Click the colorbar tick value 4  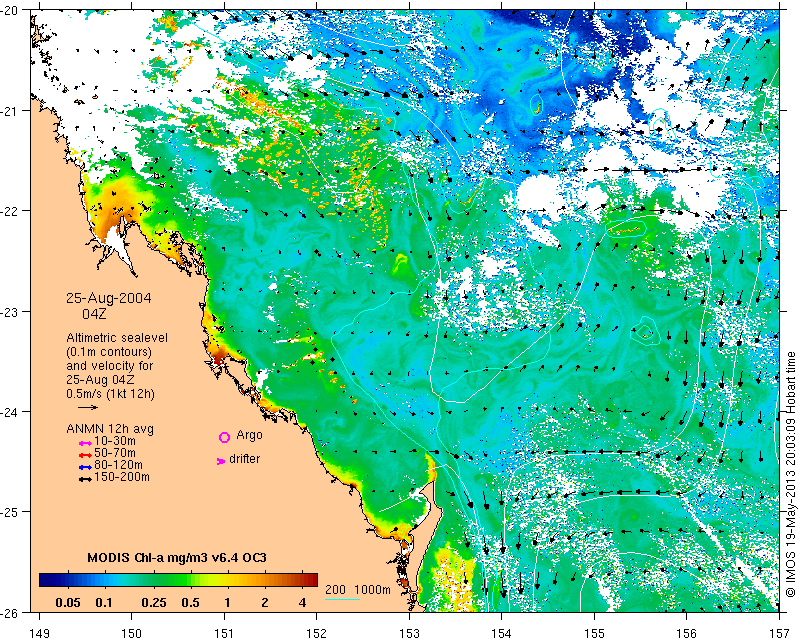click(302, 603)
